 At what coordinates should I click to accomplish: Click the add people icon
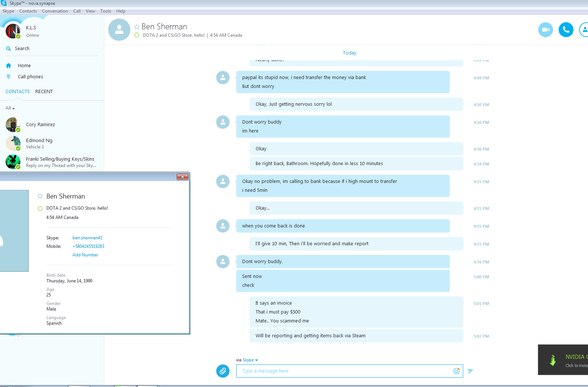(584, 30)
